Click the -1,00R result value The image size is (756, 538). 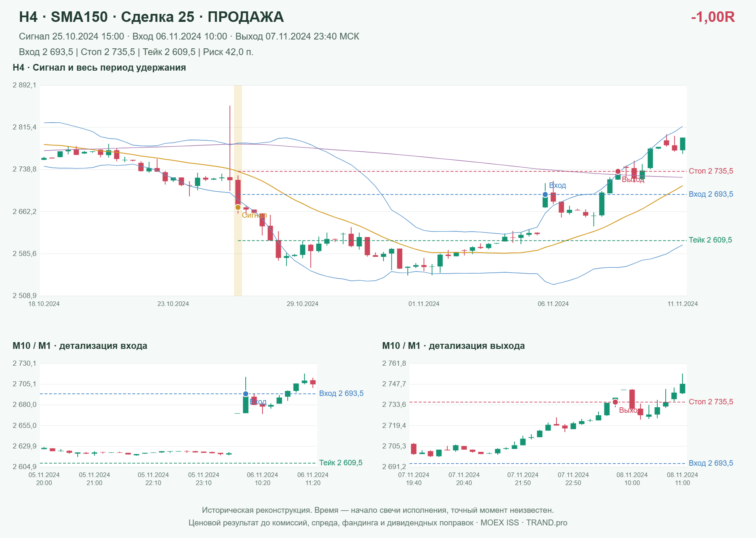click(713, 17)
